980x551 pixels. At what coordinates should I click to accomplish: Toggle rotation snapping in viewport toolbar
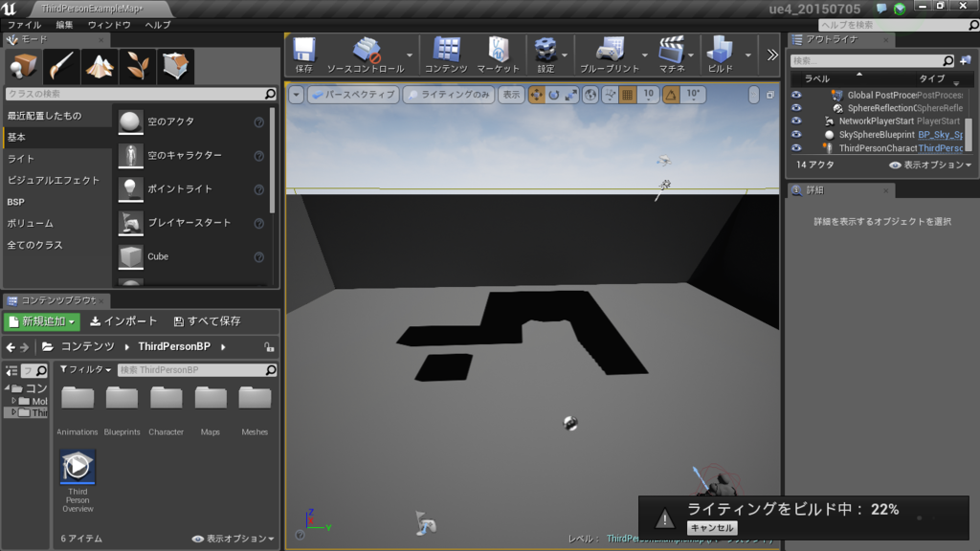[x=671, y=95]
